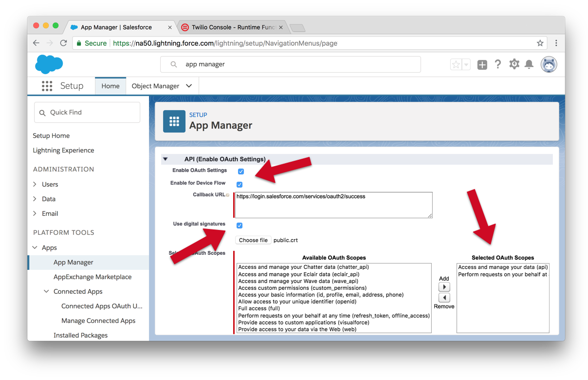Image resolution: width=588 pixels, height=380 pixels.
Task: Select 'Full access (full)' scope
Action: coord(259,308)
